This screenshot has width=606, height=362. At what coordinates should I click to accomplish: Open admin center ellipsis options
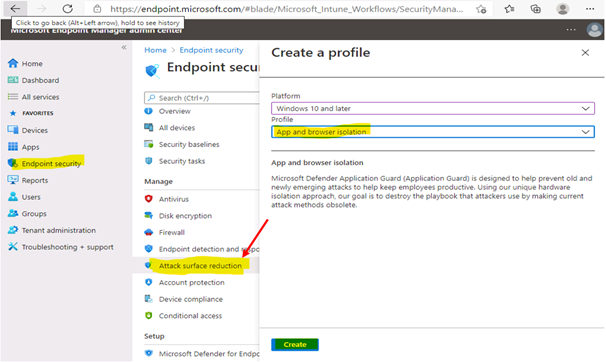(x=571, y=29)
